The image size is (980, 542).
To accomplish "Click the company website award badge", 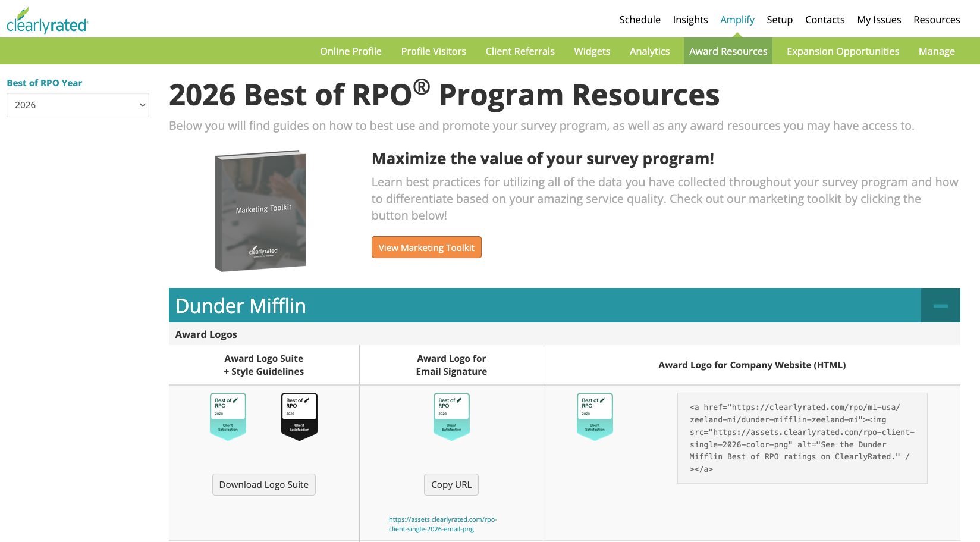I will 595,416.
